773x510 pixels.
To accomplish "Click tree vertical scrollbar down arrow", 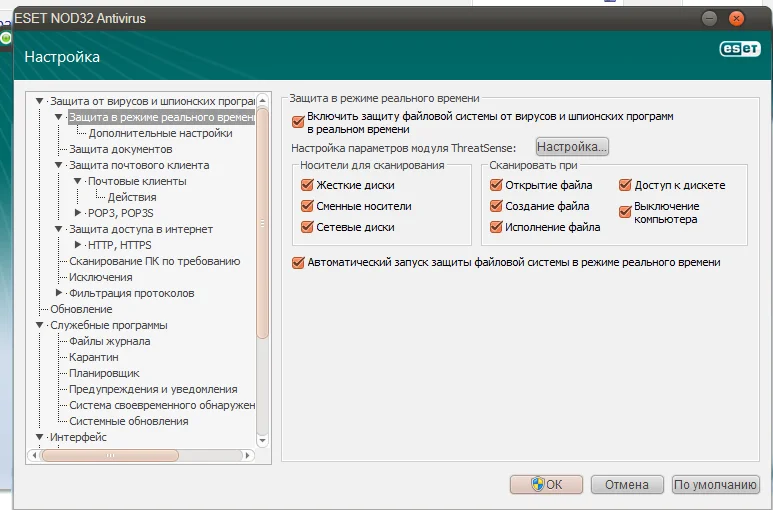I will coord(263,440).
